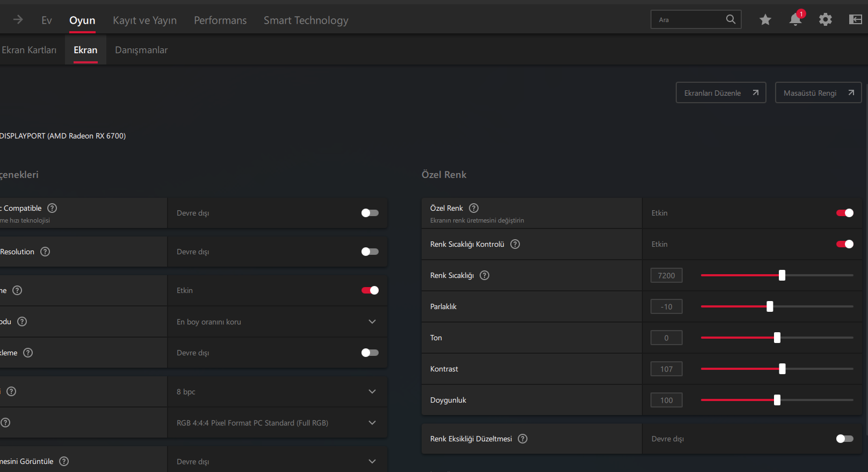Show help for Özel Renk
868x472 pixels.
[x=474, y=208]
